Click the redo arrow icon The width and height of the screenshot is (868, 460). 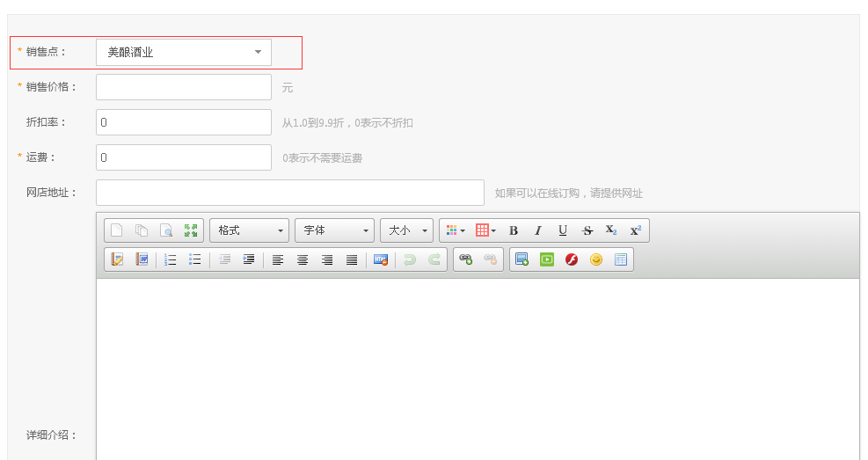click(x=434, y=259)
